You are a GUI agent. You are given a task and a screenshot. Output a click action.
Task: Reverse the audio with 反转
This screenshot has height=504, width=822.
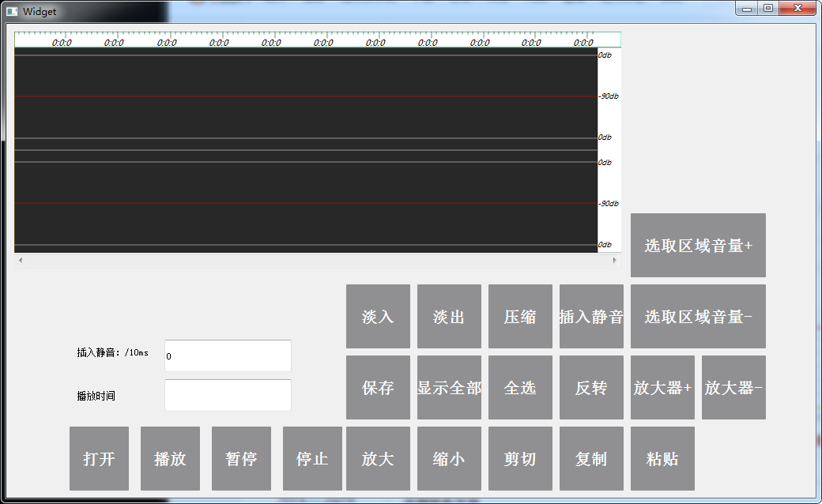(x=591, y=388)
